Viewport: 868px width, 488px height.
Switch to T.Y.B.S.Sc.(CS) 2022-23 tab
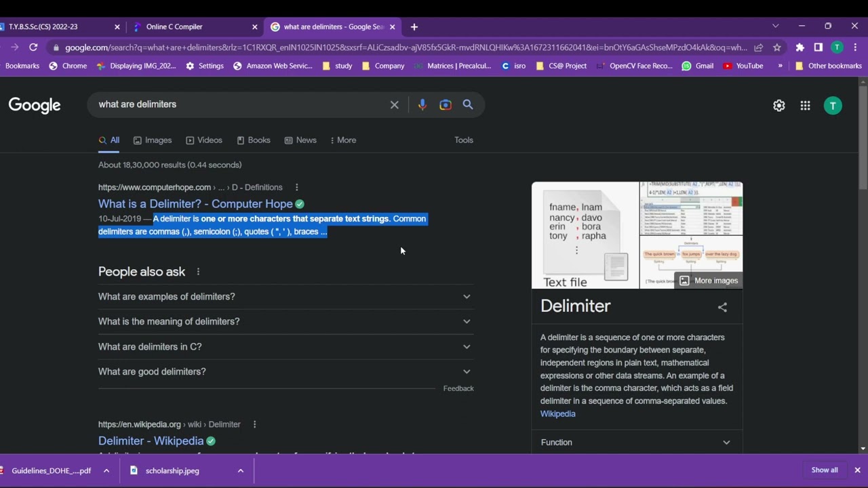point(61,27)
